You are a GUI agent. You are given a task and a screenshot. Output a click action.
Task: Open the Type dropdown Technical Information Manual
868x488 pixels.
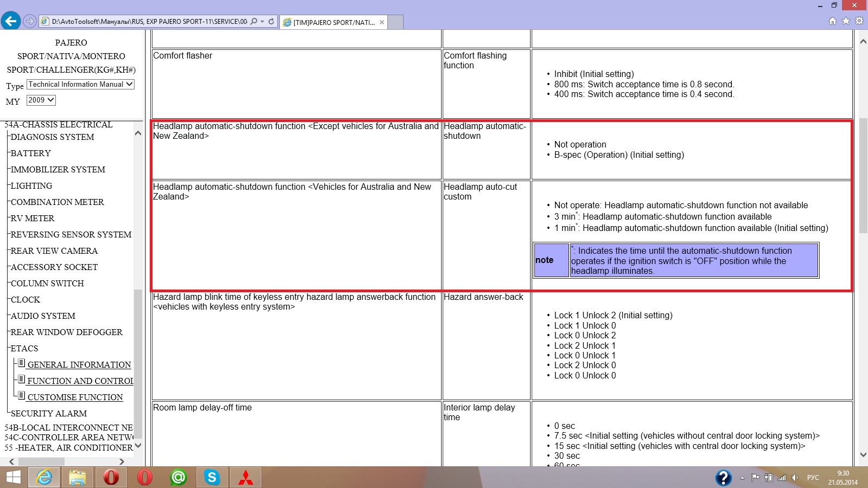80,85
